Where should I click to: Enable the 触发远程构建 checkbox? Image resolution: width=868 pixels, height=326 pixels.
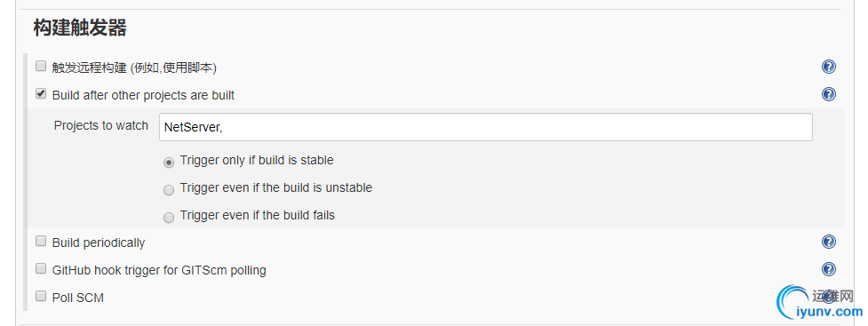point(40,67)
